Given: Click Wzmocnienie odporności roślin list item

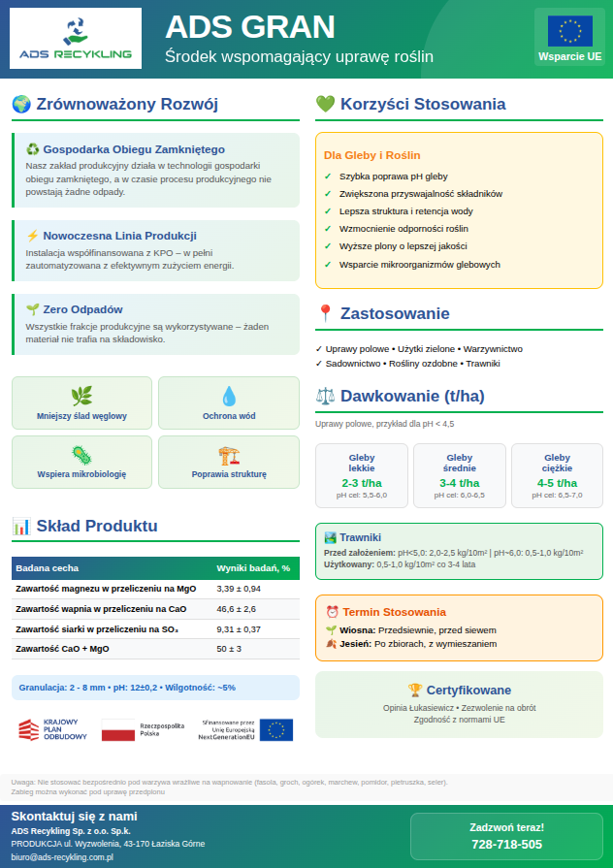Looking at the screenshot, I should pyautogui.click(x=403, y=229).
